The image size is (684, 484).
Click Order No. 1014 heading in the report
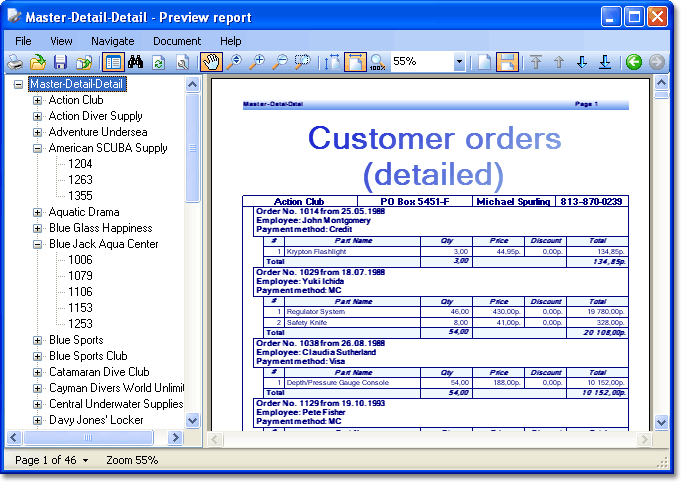point(321,211)
